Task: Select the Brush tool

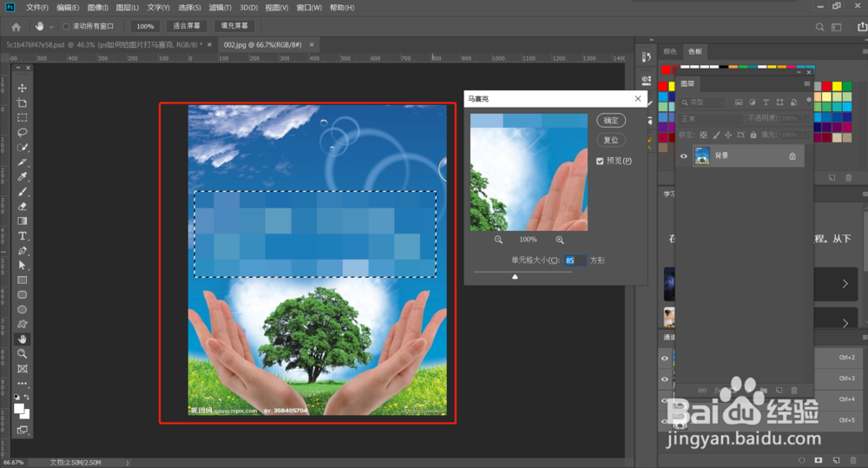Action: click(23, 192)
